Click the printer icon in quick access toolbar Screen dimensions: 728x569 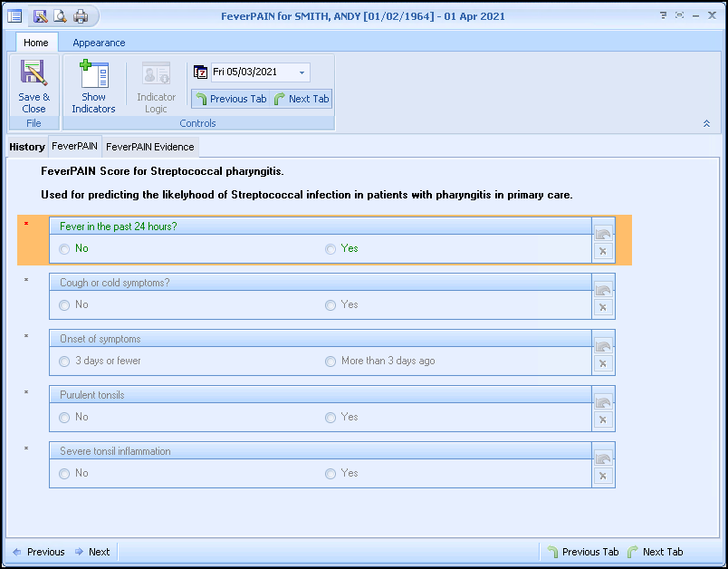coord(81,16)
